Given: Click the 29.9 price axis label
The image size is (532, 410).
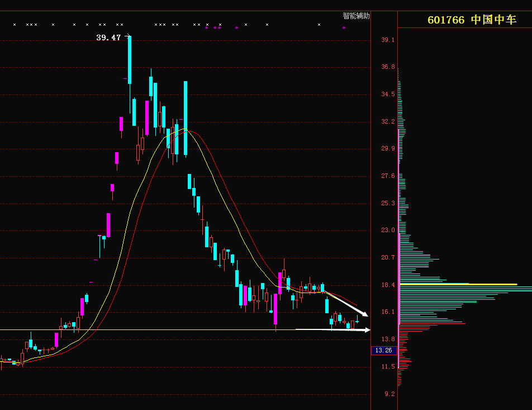Looking at the screenshot, I should pyautogui.click(x=388, y=149).
